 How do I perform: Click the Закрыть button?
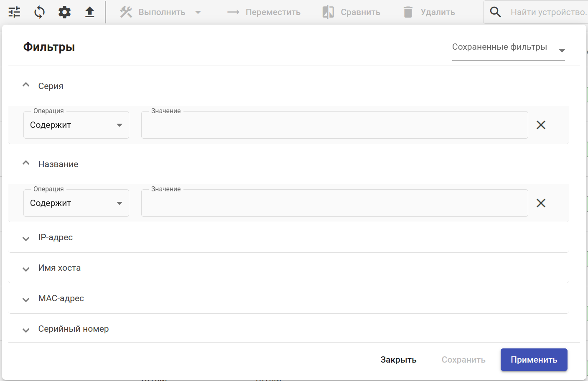point(398,360)
